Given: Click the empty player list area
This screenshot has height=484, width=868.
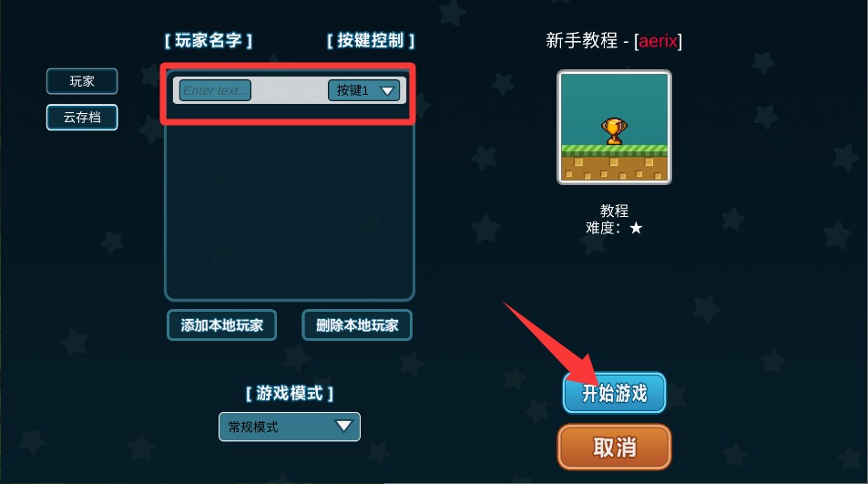Looking at the screenshot, I should pyautogui.click(x=290, y=211).
